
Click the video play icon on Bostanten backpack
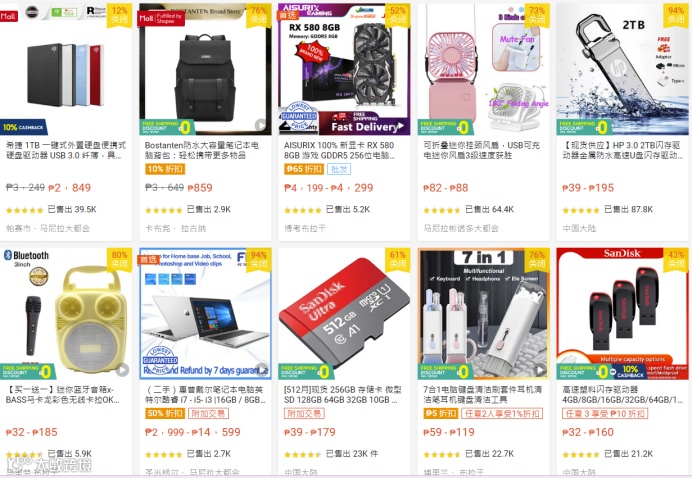(x=260, y=125)
